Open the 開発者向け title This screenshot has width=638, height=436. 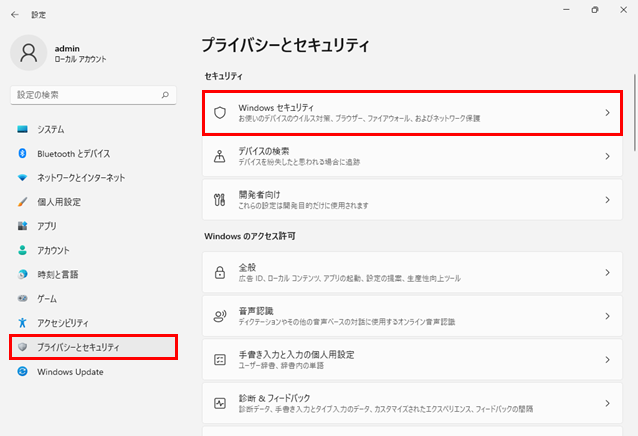[259, 195]
